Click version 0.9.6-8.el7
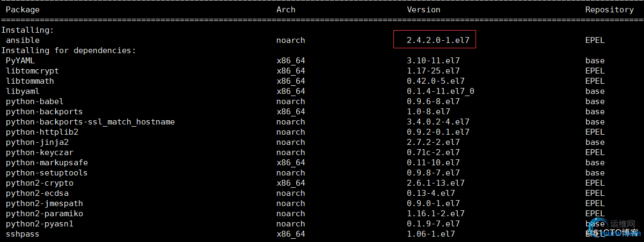The image size is (644, 242). coord(433,101)
